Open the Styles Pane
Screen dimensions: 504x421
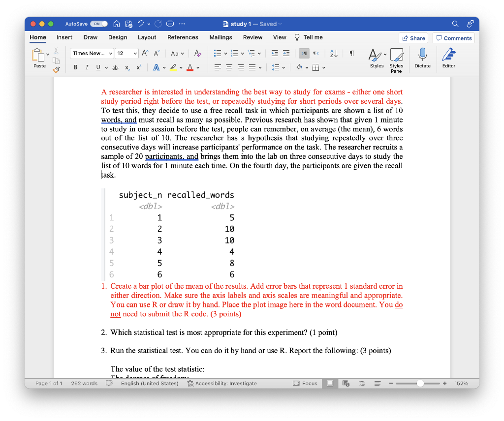[396, 59]
